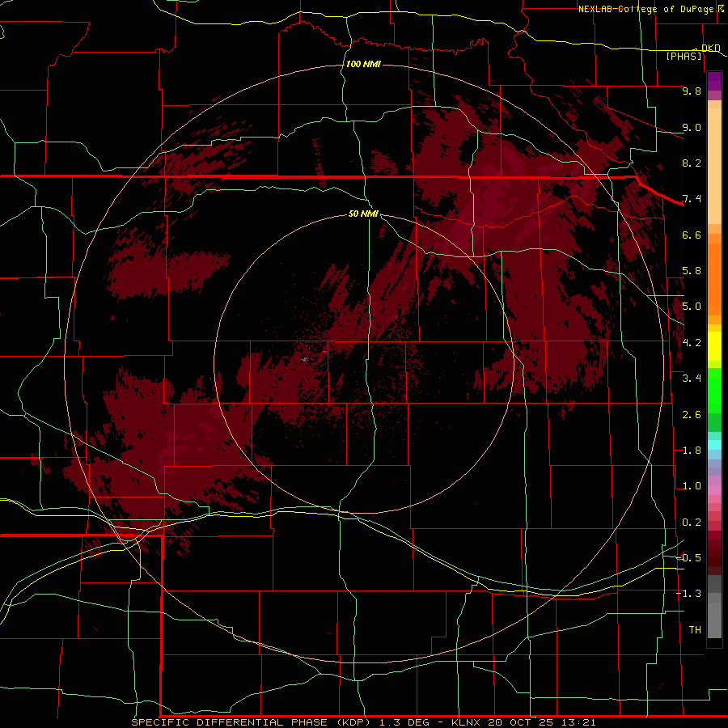Image resolution: width=728 pixels, height=728 pixels.
Task: Click the 9.0 scale value
Action: coord(692,127)
